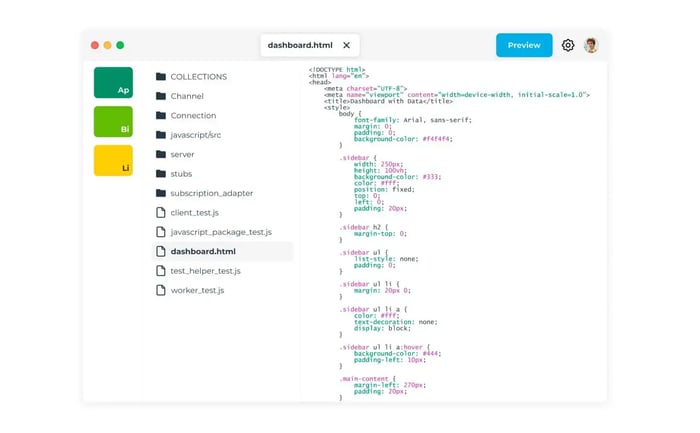Image resolution: width=700 pixels, height=433 pixels.
Task: Click the green window maximize dot
Action: click(120, 45)
